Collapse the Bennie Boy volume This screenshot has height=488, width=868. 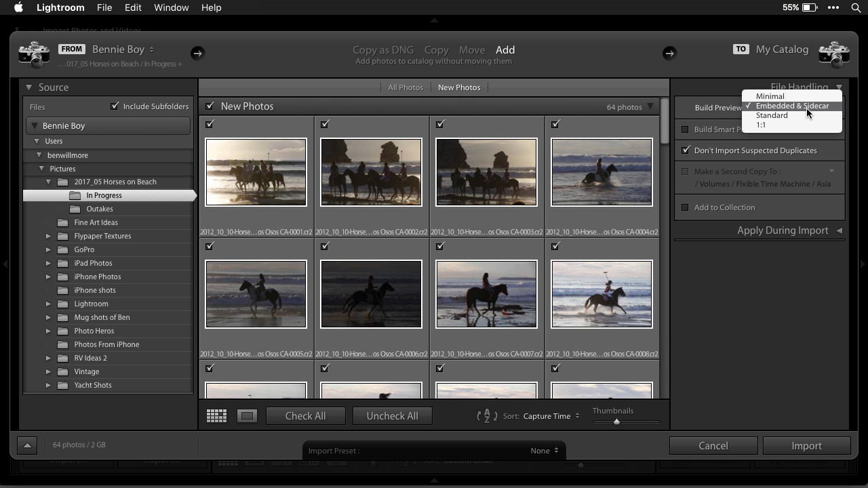pyautogui.click(x=34, y=126)
